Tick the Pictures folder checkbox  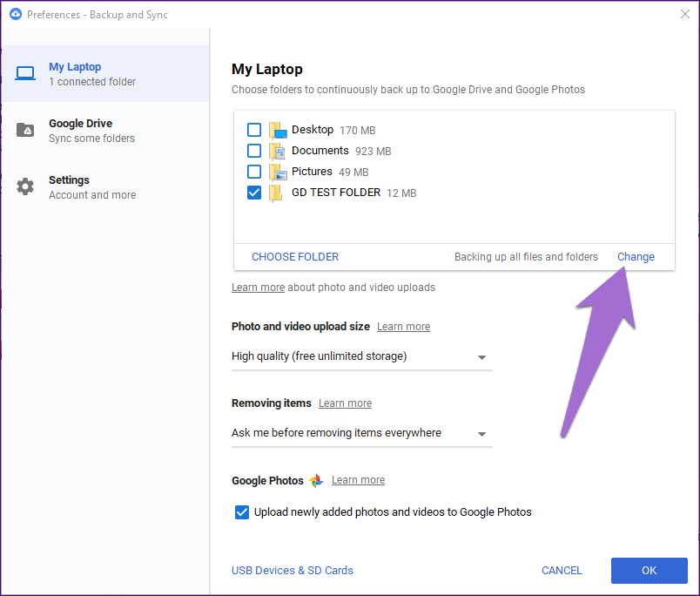[x=254, y=172]
